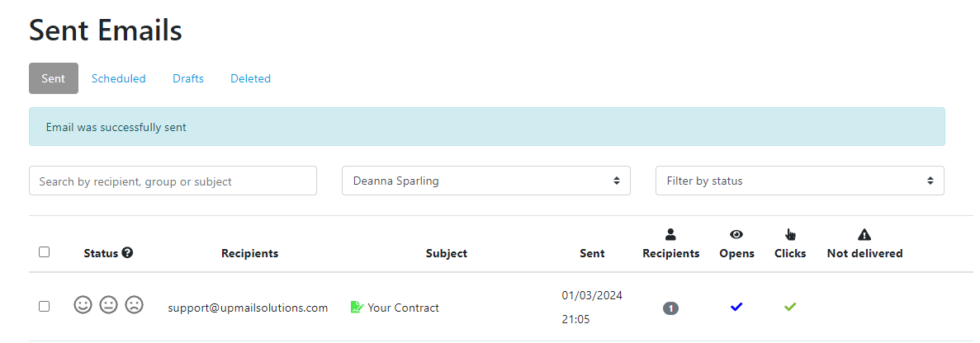Image resolution: width=980 pixels, height=343 pixels.
Task: Check the Your Contract email row checkbox
Action: coord(44,306)
